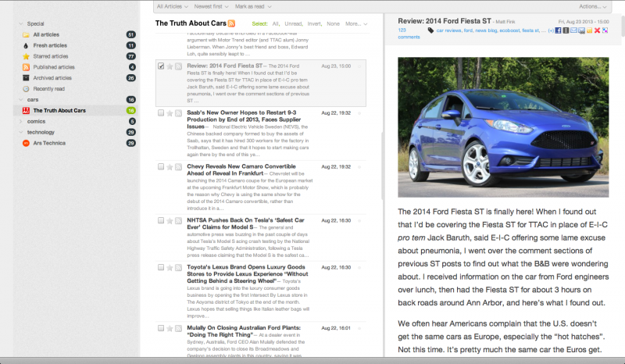Star the Saab's New Owner article
This screenshot has height=364, width=625.
[170, 112]
